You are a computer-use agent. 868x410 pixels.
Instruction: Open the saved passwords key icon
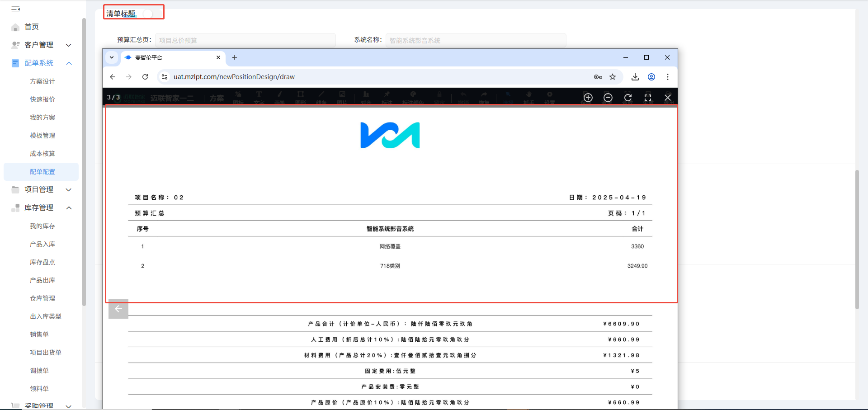point(598,77)
